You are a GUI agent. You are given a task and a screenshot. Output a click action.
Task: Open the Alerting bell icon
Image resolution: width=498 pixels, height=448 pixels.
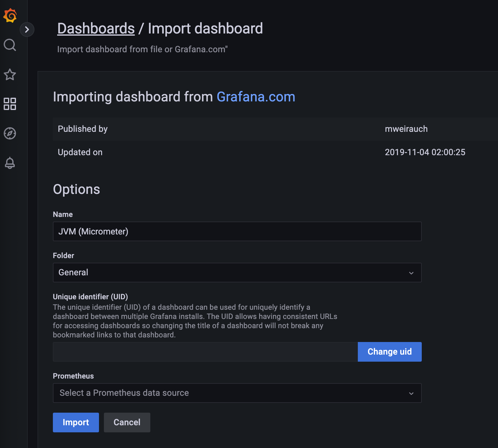click(10, 163)
